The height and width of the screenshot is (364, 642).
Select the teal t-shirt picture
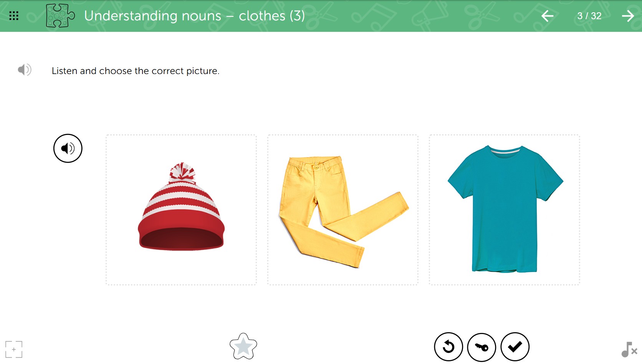pos(505,210)
